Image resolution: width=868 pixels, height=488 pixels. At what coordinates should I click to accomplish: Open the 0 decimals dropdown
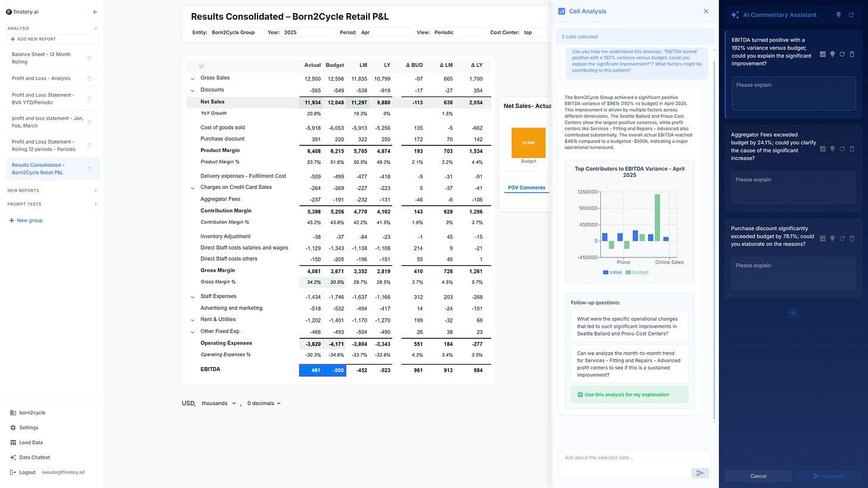click(264, 403)
